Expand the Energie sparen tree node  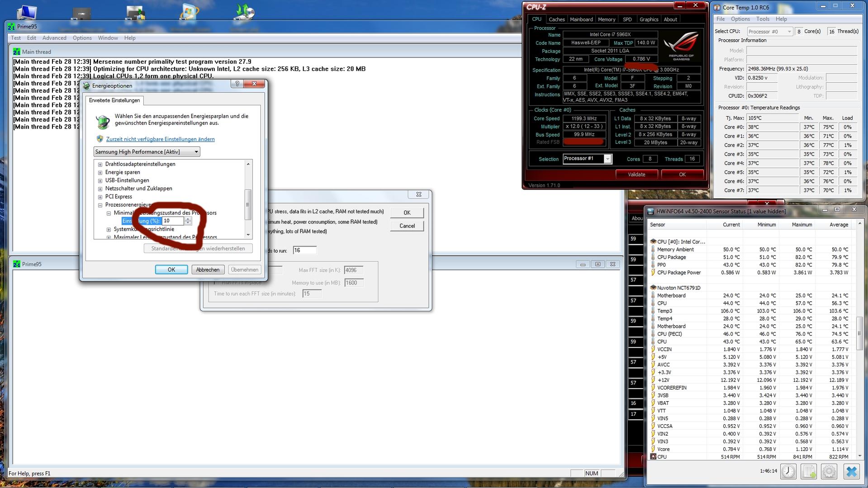tap(100, 172)
